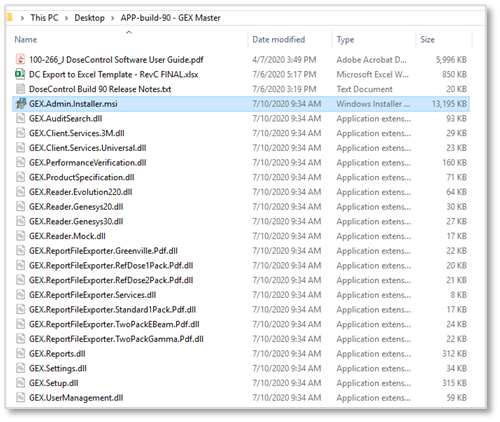Viewport: 500px width, 422px height.
Task: Click the DLL icon beside GEX.AuditSearch.dll
Action: [20, 118]
